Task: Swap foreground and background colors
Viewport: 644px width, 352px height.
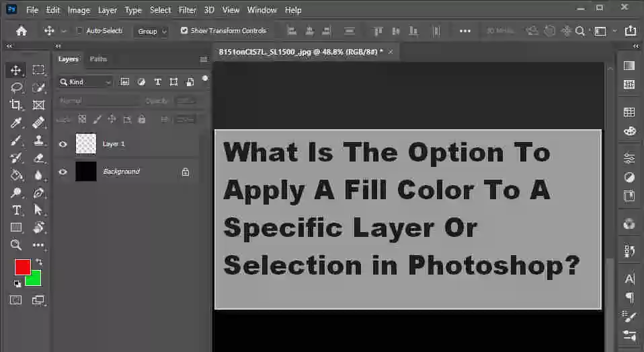Action: [x=39, y=262]
